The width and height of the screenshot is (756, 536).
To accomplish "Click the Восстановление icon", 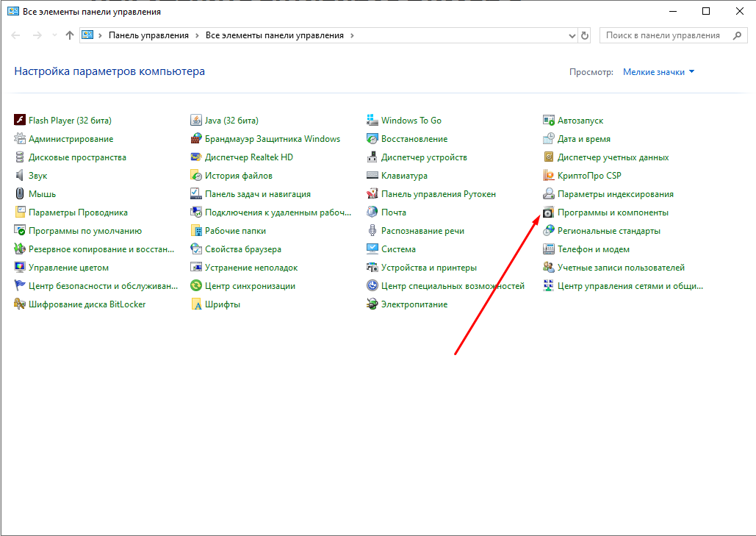I will click(372, 138).
